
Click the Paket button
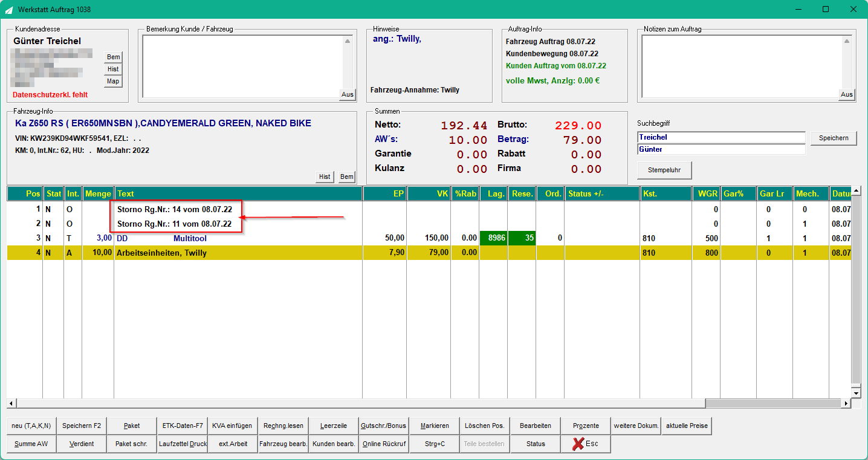click(132, 426)
